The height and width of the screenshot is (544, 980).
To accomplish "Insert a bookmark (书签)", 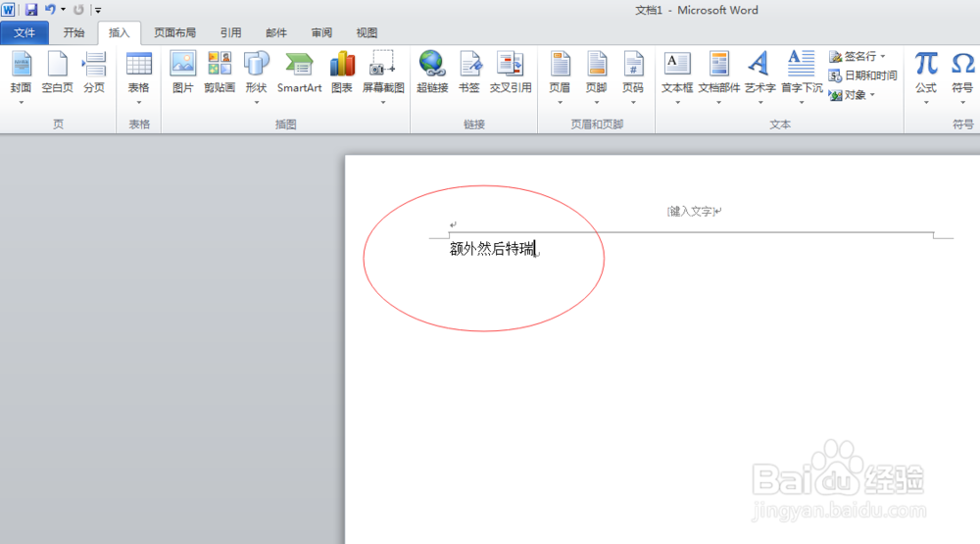I will pos(469,72).
